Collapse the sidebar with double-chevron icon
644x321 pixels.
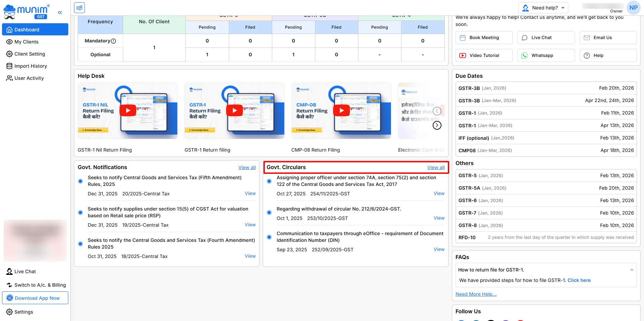[60, 12]
